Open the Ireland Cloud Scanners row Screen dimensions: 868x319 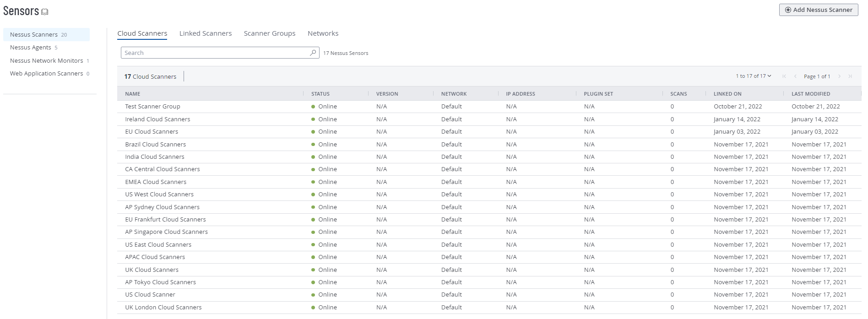(x=489, y=119)
